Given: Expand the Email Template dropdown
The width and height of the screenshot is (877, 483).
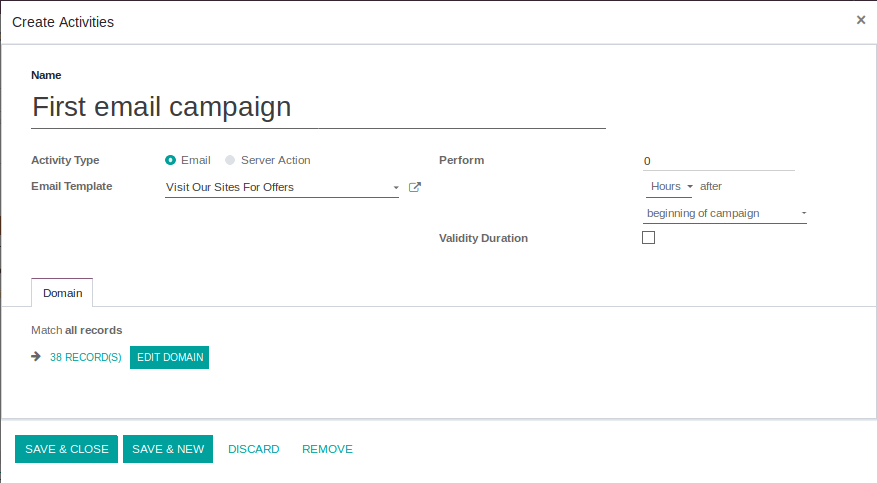Looking at the screenshot, I should [395, 187].
